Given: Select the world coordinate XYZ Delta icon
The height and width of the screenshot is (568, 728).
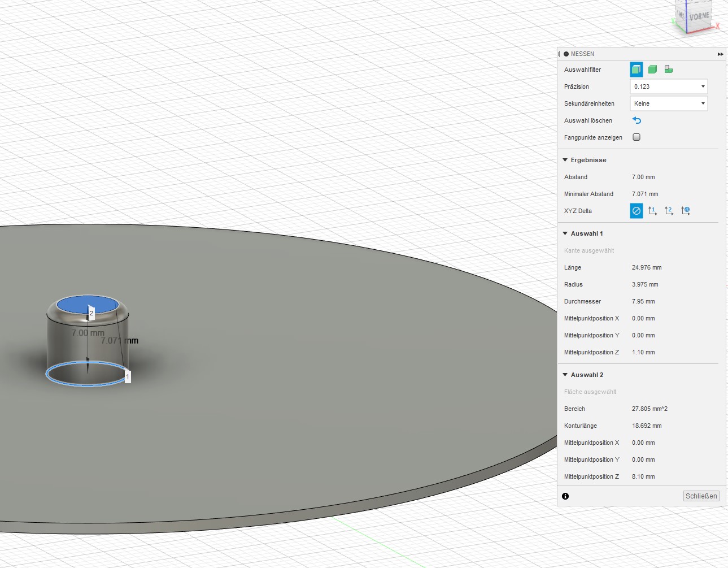Looking at the screenshot, I should click(x=686, y=210).
